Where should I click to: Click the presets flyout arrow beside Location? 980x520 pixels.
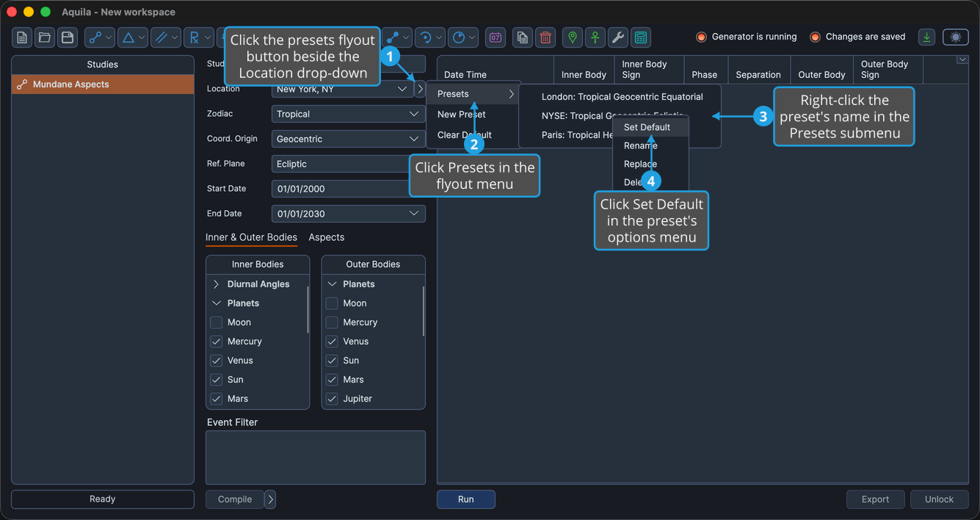tap(420, 89)
